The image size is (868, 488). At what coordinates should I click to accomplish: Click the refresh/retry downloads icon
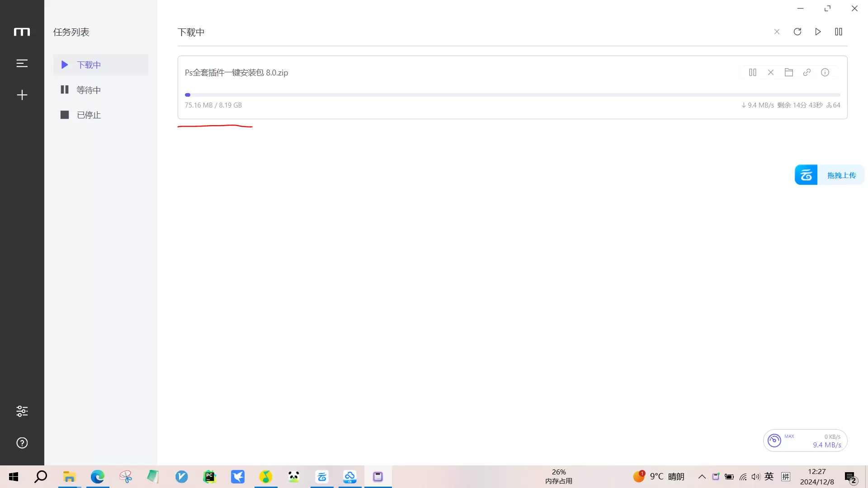click(x=797, y=32)
